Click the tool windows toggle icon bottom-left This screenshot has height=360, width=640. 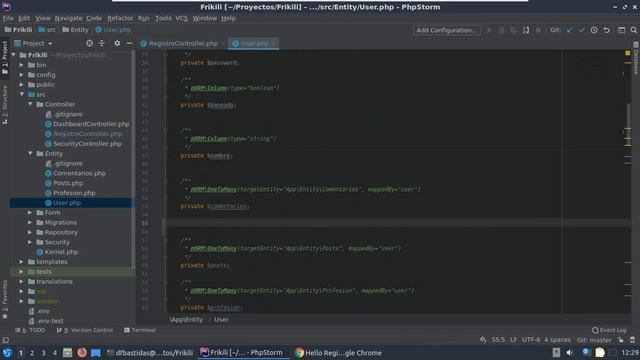tap(5, 340)
